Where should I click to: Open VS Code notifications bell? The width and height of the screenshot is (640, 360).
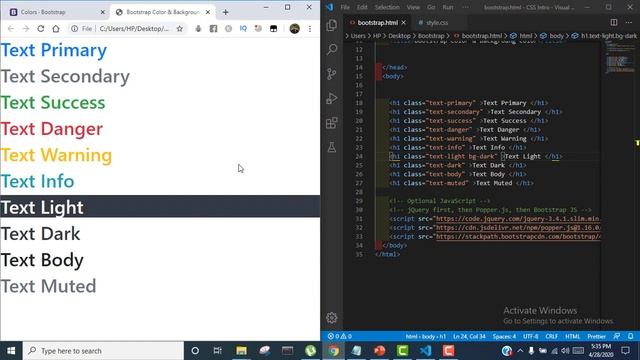(631, 336)
